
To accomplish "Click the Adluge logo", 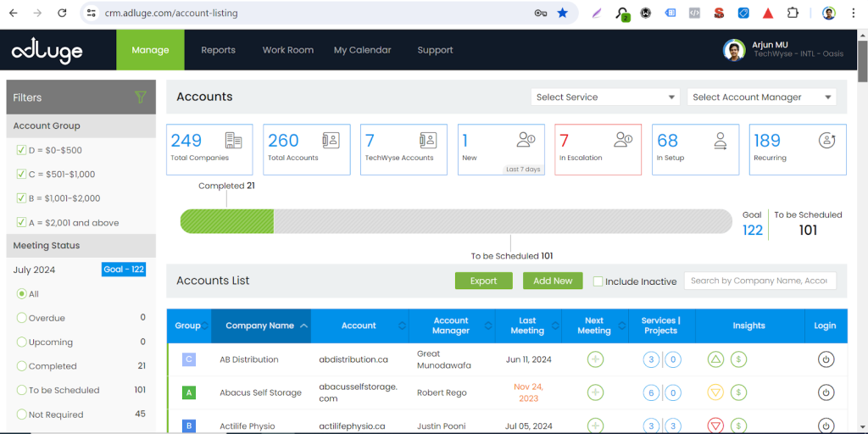I will pos(47,51).
